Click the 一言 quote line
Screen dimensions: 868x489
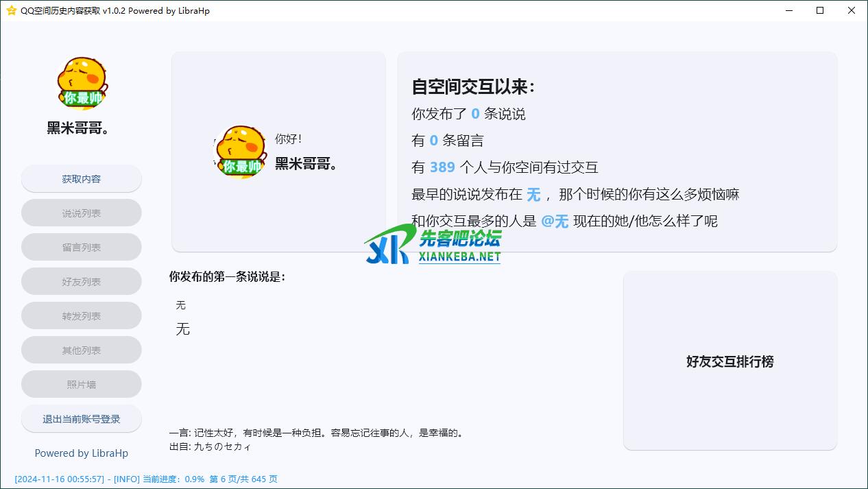pyautogui.click(x=318, y=433)
